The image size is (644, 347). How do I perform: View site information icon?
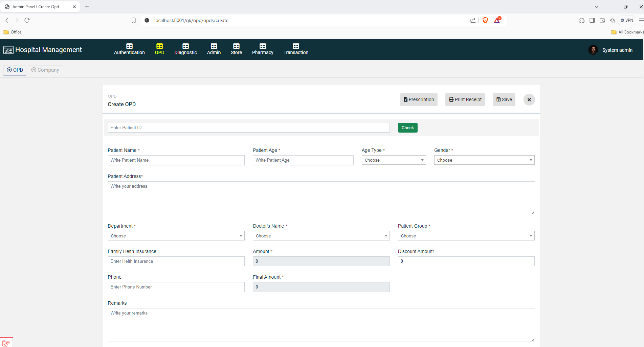click(x=147, y=20)
